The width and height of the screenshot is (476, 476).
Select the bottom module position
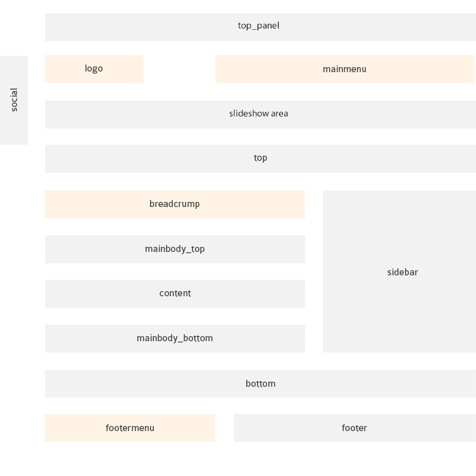point(260,384)
